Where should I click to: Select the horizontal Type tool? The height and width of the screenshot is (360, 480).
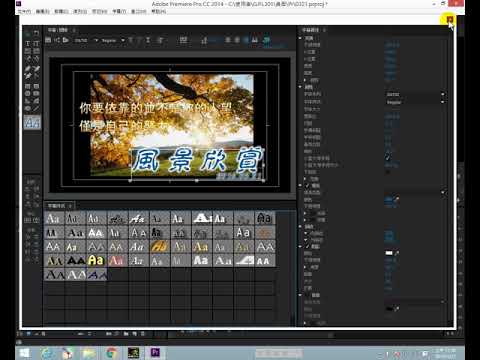tap(28, 43)
